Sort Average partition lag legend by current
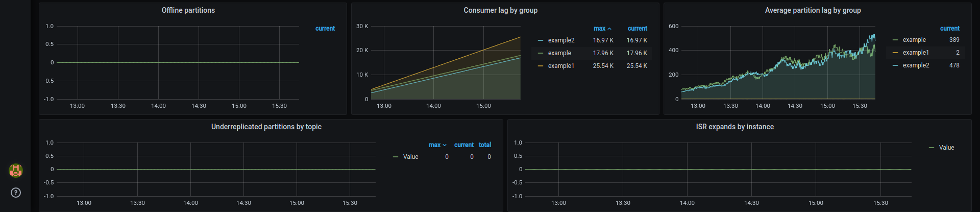Screen dimensions: 980x212 point(949,29)
